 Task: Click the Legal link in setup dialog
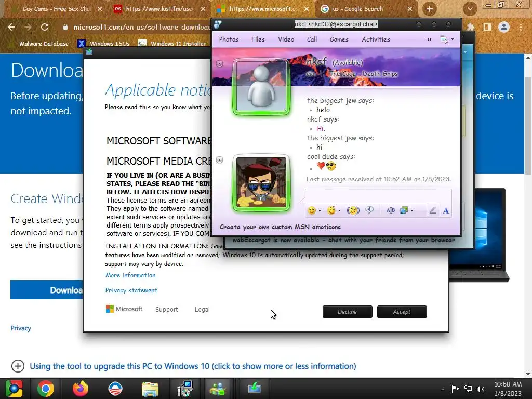202,310
